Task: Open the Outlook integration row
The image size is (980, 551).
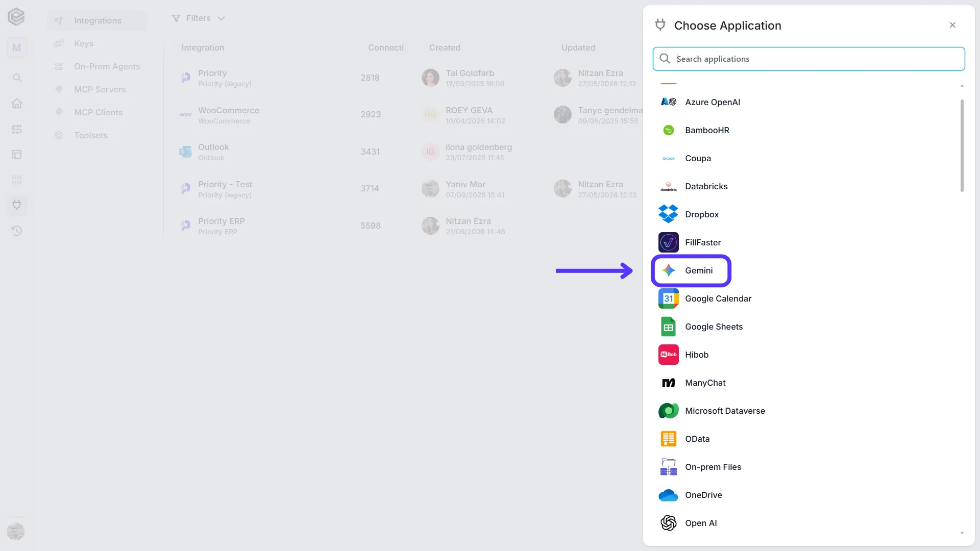Action: [403, 152]
